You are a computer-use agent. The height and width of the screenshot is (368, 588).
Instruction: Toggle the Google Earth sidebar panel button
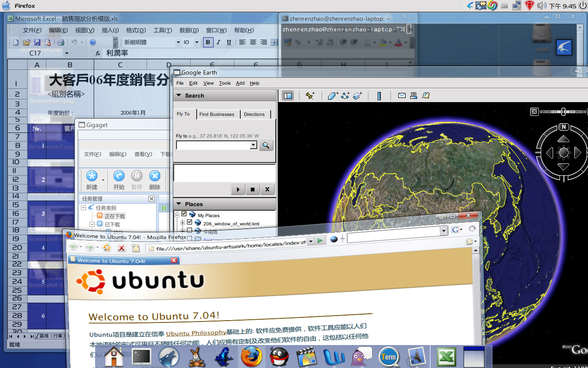(x=288, y=96)
